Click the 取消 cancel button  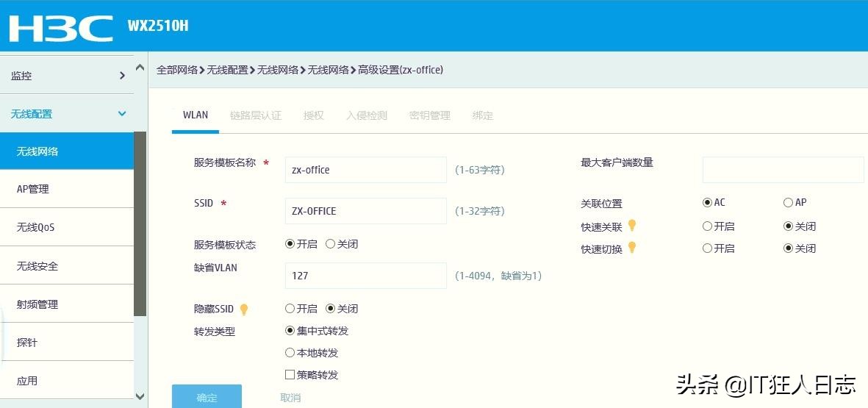pyautogui.click(x=290, y=398)
